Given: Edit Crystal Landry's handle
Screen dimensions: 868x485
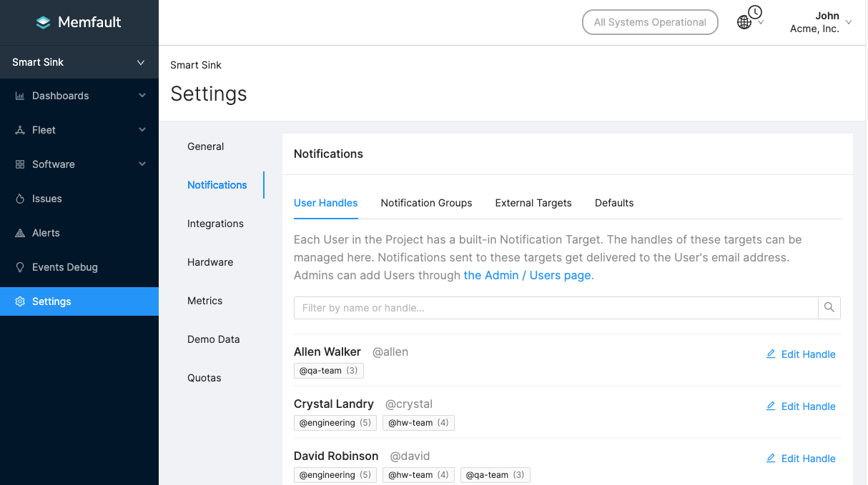Looking at the screenshot, I should (x=801, y=406).
